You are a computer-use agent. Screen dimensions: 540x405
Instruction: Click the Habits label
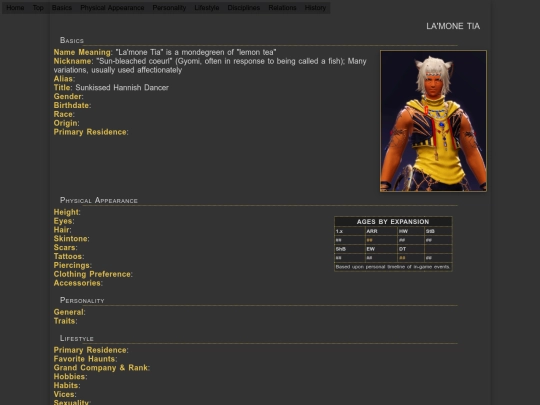coord(67,386)
